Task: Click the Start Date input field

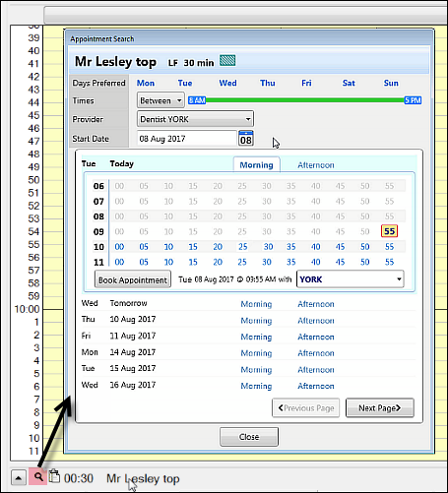Action: click(x=186, y=139)
